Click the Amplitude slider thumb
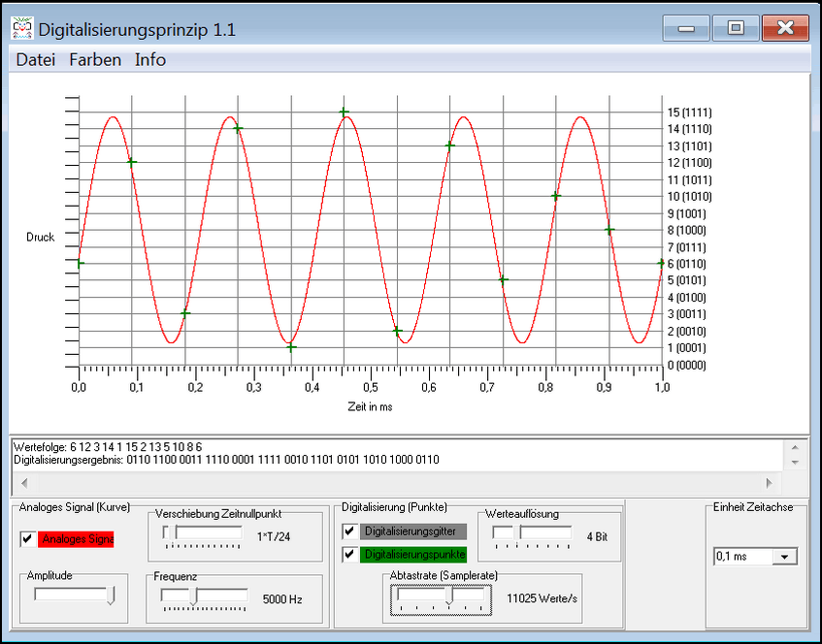822x644 pixels. 111,596
